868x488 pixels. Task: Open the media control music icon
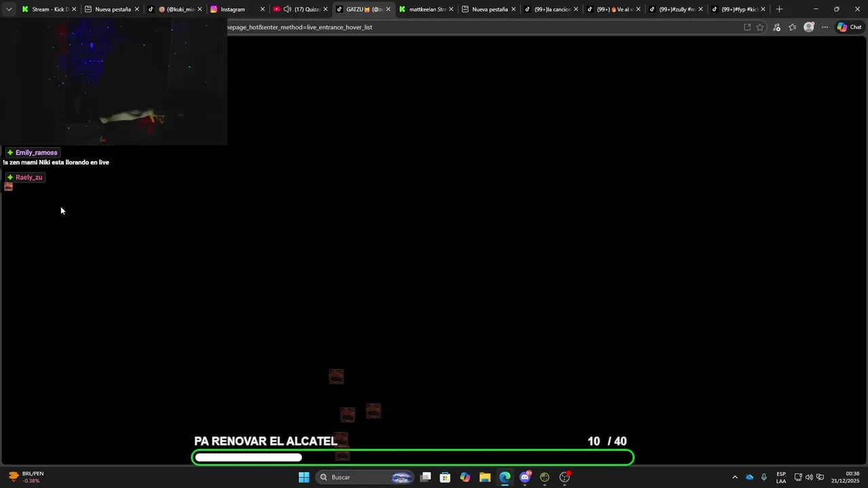pos(776,27)
